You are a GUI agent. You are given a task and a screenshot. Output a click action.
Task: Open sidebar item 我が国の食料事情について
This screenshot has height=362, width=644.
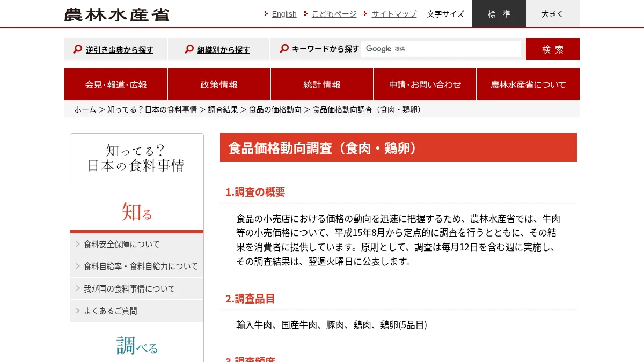coord(137,289)
